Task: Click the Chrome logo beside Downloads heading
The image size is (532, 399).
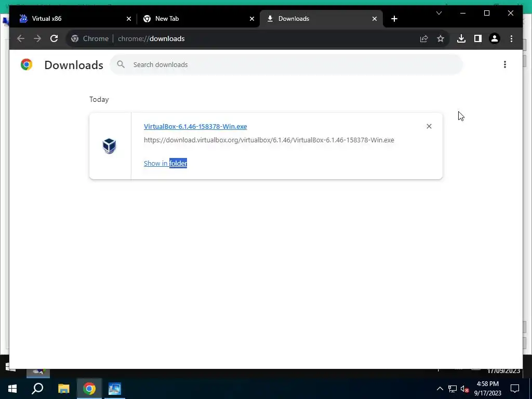Action: pyautogui.click(x=26, y=64)
